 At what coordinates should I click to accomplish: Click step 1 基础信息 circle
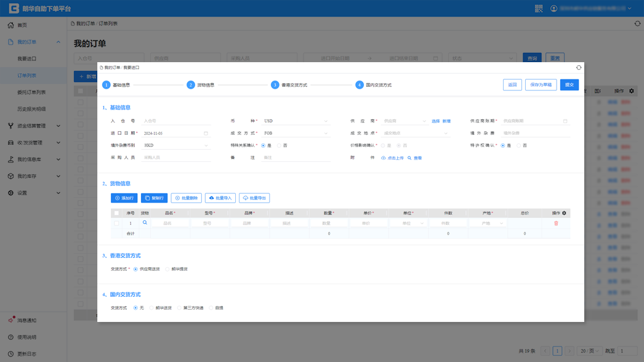pyautogui.click(x=107, y=84)
